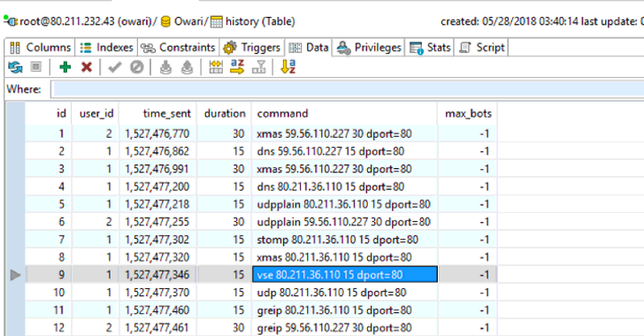Click the history (Table) breadcrumb
The width and height of the screenshot is (644, 336).
260,21
